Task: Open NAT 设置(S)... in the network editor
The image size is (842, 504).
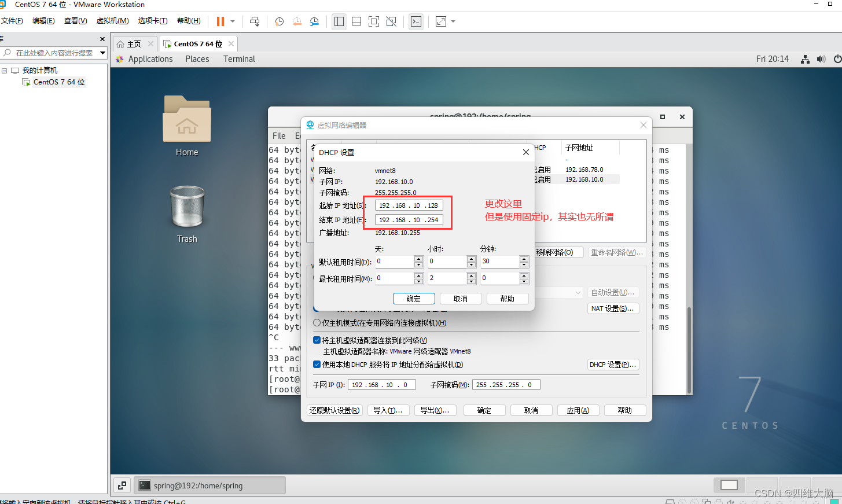Action: tap(613, 308)
